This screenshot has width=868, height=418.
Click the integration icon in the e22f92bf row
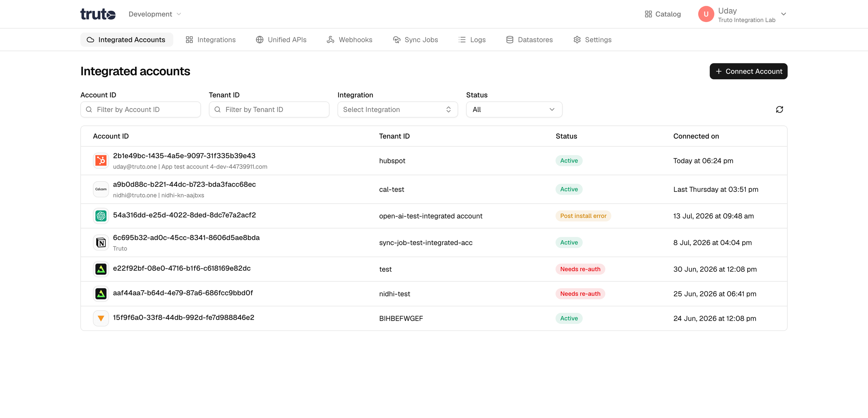(x=101, y=269)
